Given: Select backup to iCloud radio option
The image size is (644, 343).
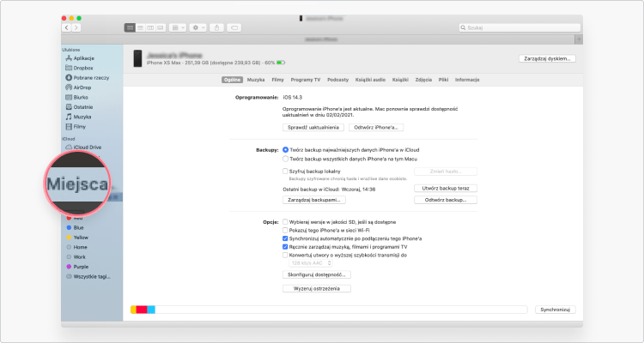Looking at the screenshot, I should point(285,150).
